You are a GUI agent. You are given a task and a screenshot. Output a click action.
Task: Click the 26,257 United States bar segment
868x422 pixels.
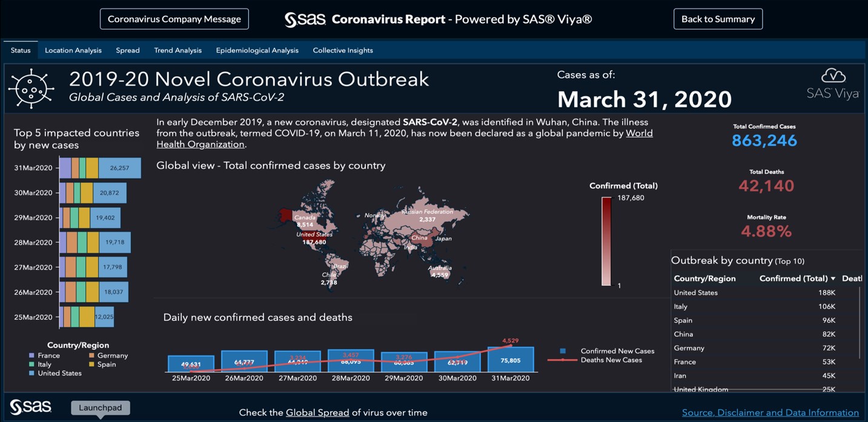(x=119, y=168)
